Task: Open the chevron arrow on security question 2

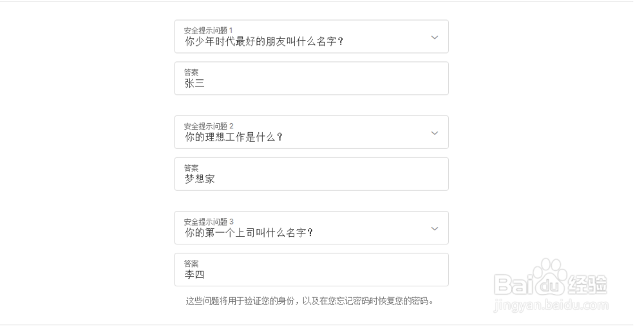Action: pyautogui.click(x=435, y=133)
